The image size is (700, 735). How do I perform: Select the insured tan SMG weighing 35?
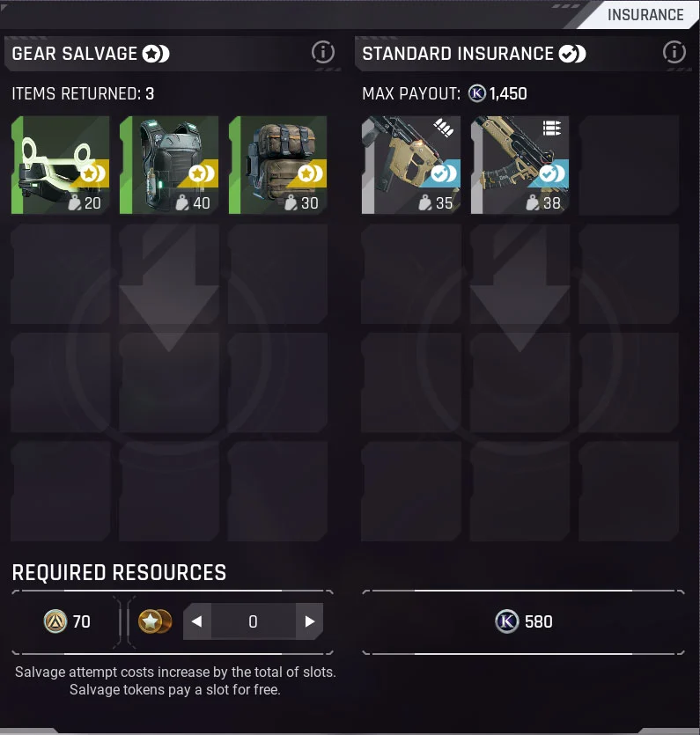(x=411, y=165)
